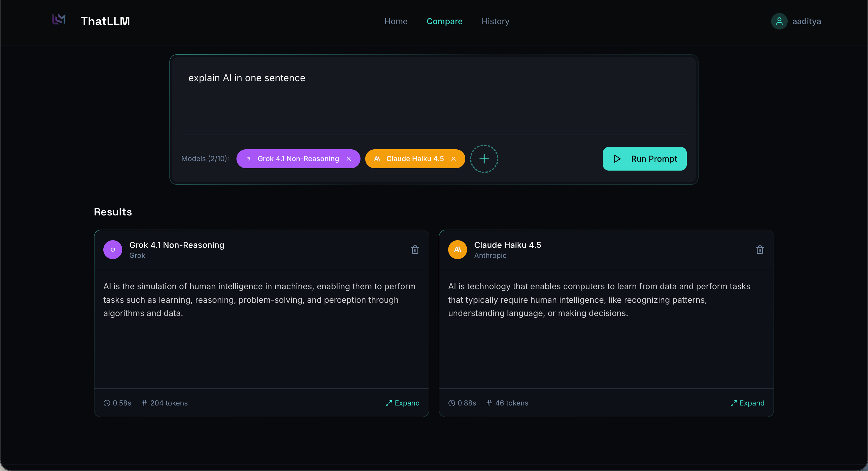Remove Claude Haiku 4.5 model chip
868x471 pixels.
click(x=453, y=159)
